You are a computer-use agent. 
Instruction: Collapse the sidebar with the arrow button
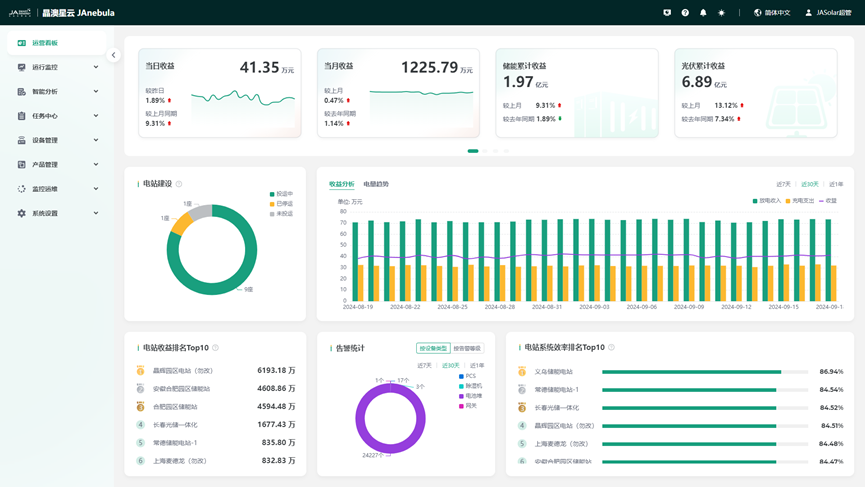point(113,55)
